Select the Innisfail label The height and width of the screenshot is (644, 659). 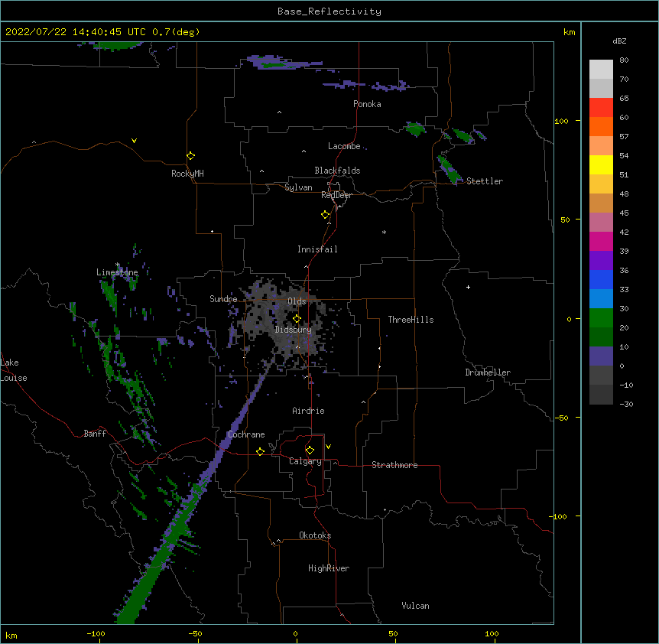(x=317, y=249)
